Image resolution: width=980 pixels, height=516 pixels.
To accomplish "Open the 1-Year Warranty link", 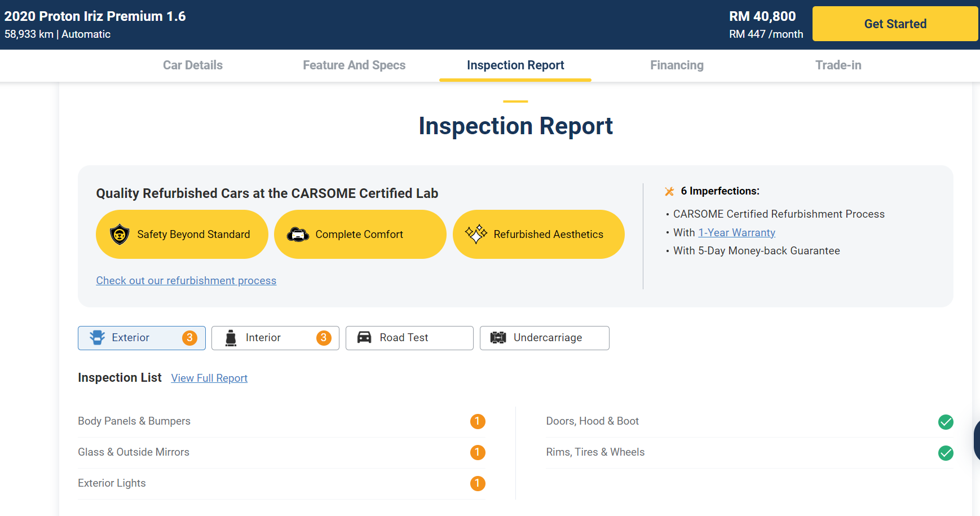I will 736,233.
